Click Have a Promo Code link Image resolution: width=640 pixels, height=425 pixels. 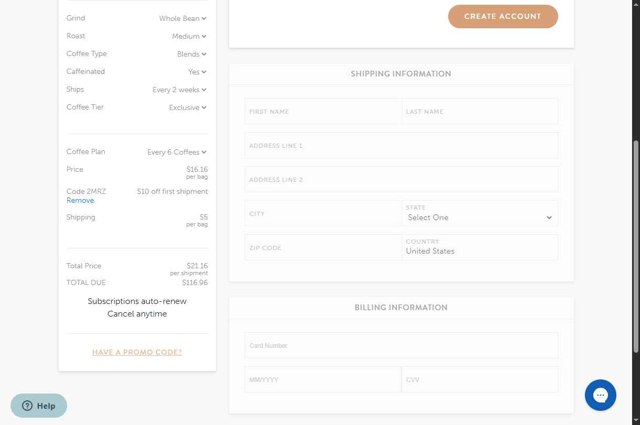[137, 352]
